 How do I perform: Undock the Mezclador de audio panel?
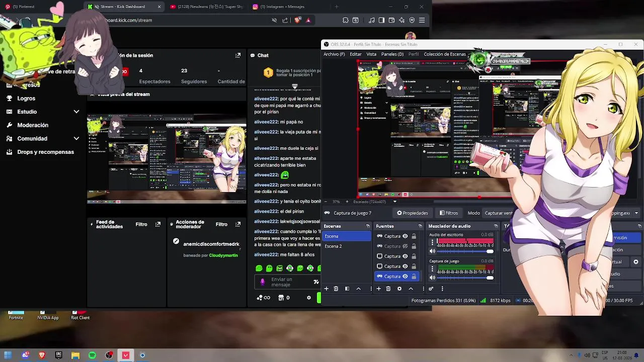496,226
